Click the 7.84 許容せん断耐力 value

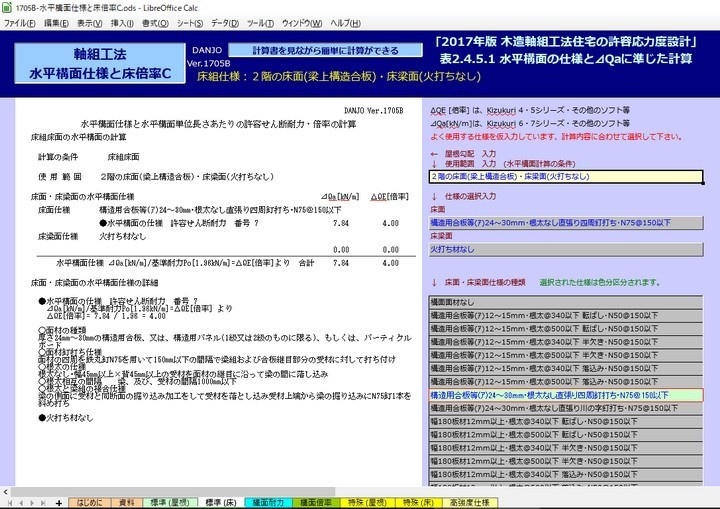[341, 223]
